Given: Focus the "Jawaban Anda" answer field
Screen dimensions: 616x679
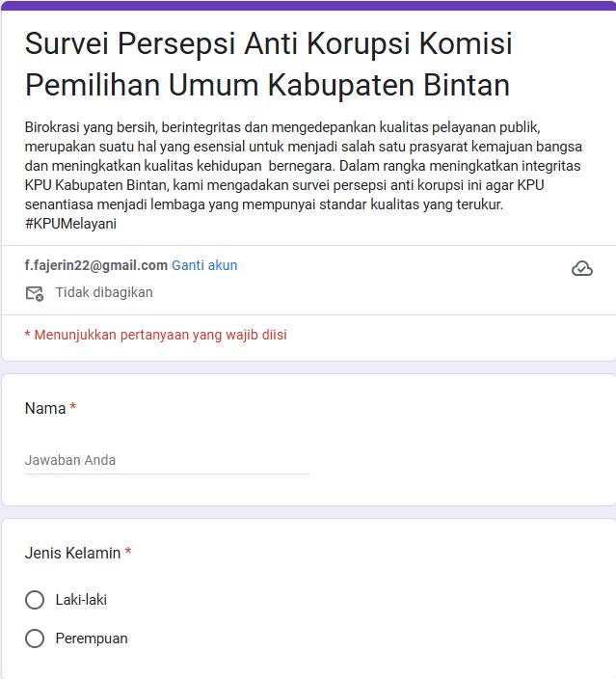Looking at the screenshot, I should pyautogui.click(x=166, y=461).
